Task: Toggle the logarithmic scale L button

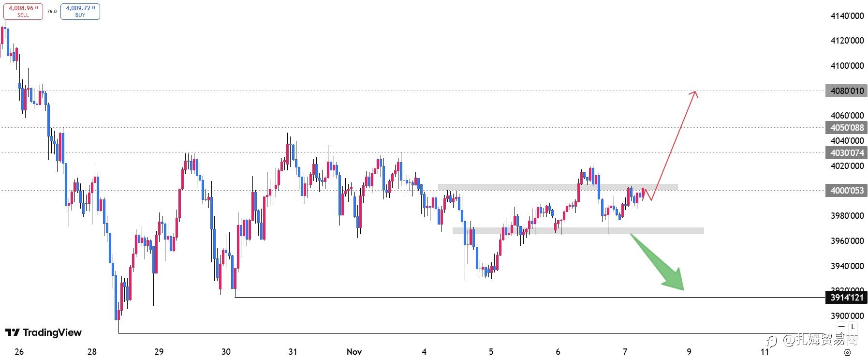Action: [853, 327]
